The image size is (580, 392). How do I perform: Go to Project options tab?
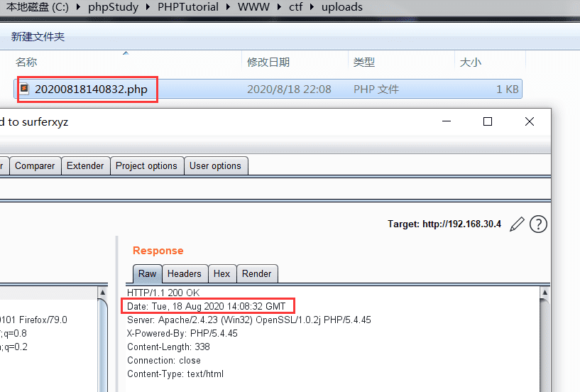(x=146, y=166)
